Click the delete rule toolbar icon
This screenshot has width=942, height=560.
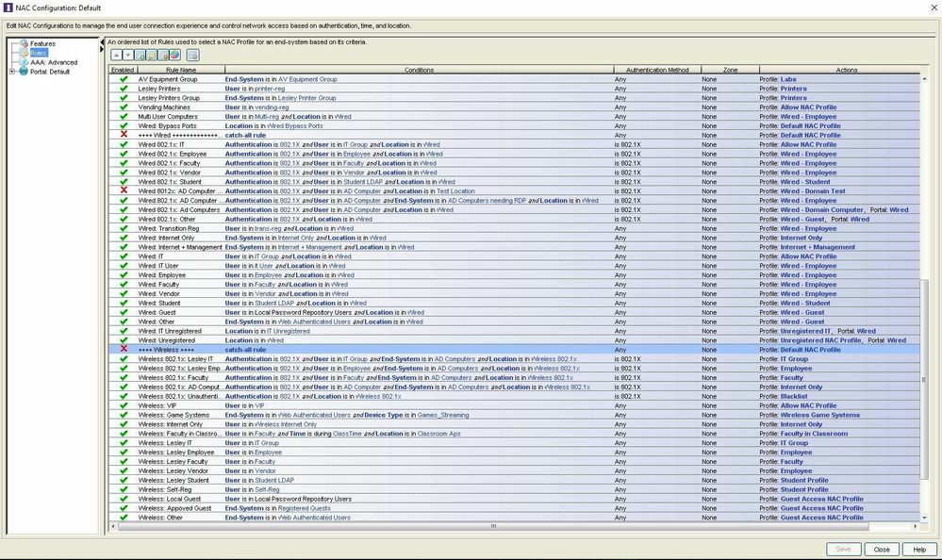pyautogui.click(x=162, y=56)
